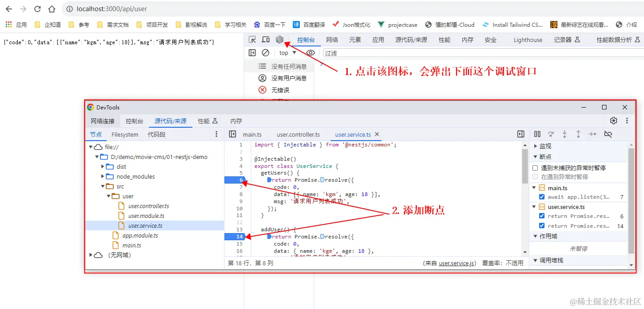
Task: Toggle the debugger sidebar icon
Action: [x=521, y=134]
